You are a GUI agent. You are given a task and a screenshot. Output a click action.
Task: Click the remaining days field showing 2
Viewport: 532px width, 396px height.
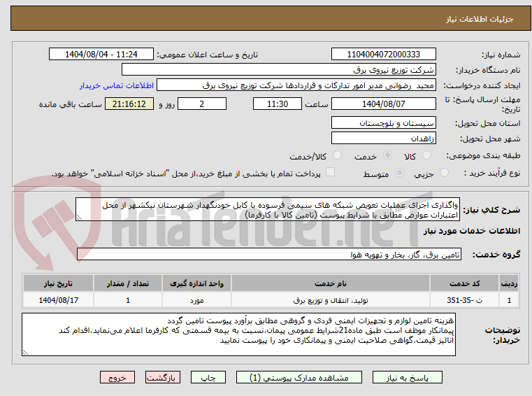click(202, 104)
